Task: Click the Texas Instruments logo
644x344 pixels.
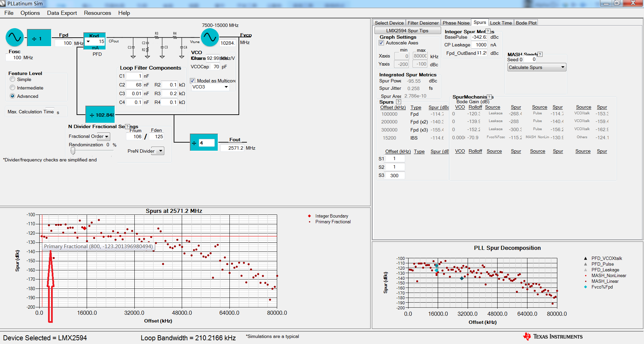Action: coord(553,337)
